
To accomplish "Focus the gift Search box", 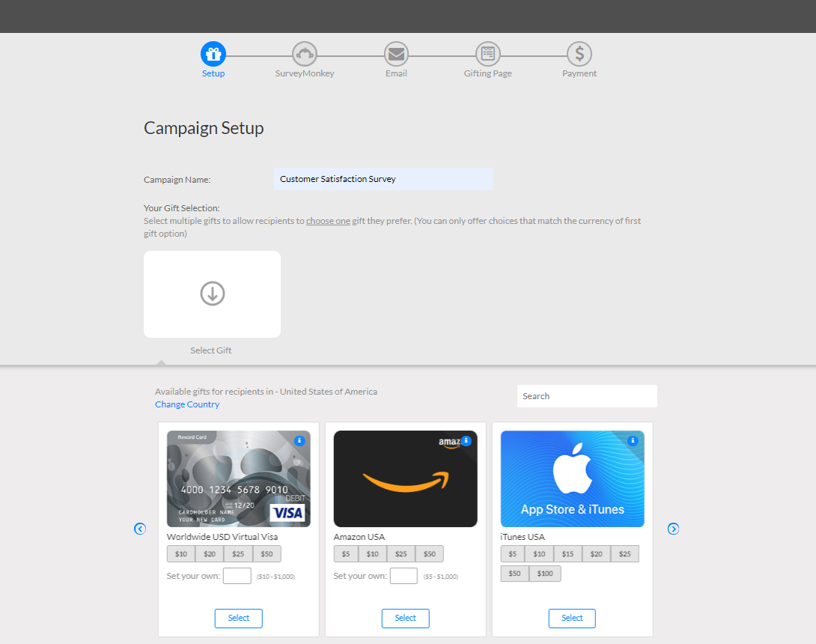I will pos(587,396).
